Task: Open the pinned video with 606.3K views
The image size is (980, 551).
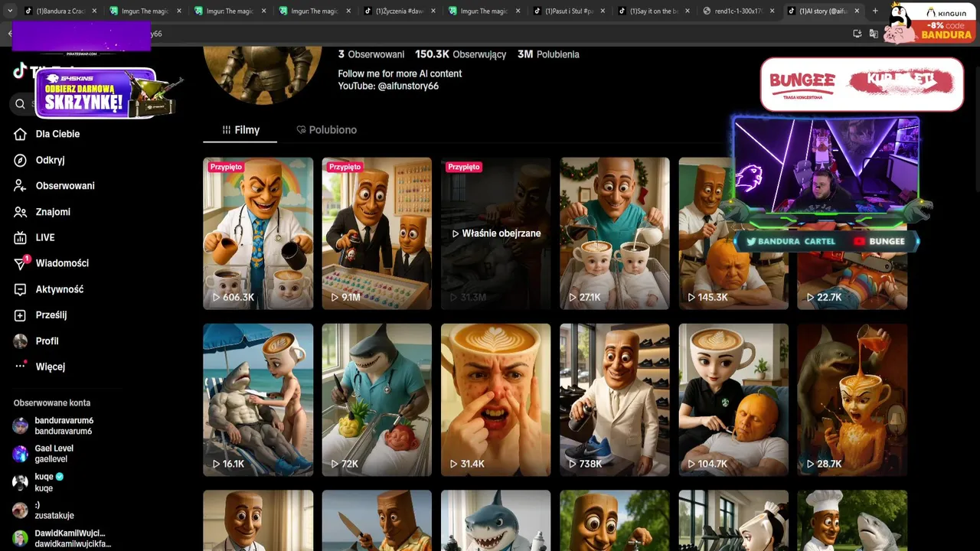Action: 258,233
